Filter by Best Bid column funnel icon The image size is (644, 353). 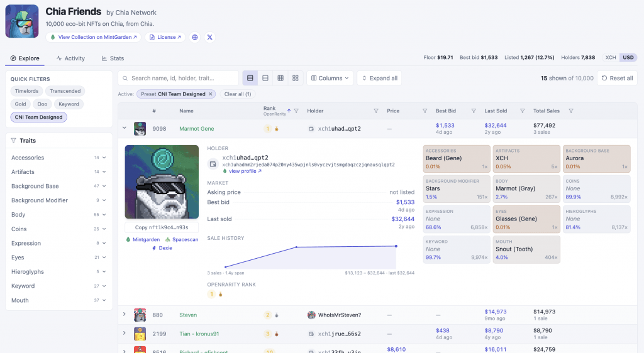474,111
